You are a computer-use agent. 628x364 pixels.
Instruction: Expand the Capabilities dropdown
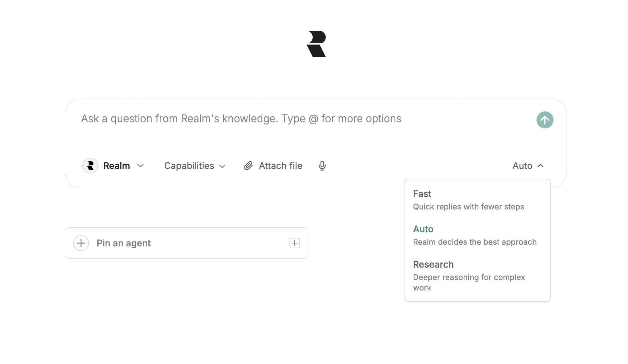pos(195,166)
